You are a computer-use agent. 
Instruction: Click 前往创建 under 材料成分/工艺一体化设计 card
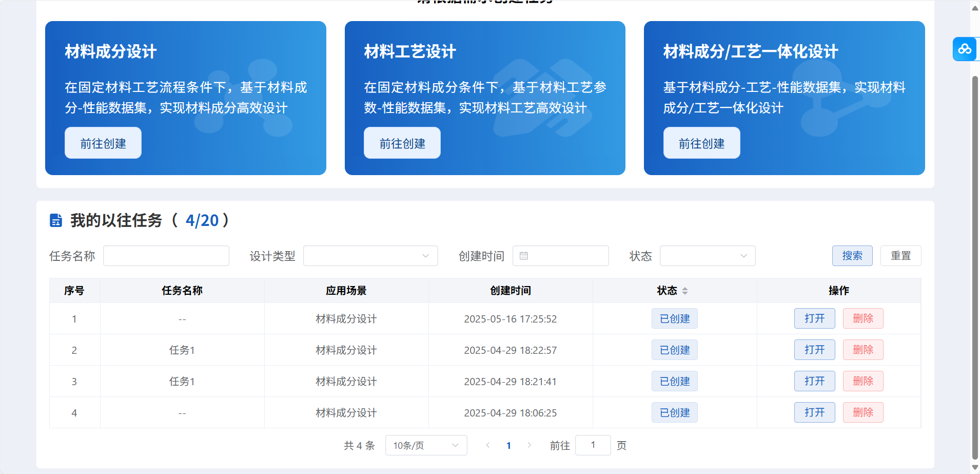click(701, 143)
